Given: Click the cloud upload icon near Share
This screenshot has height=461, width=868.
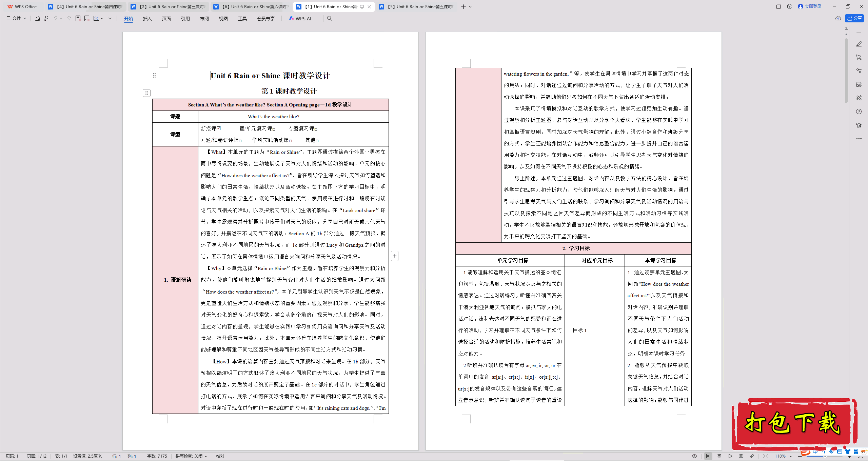Looking at the screenshot, I should coord(838,18).
